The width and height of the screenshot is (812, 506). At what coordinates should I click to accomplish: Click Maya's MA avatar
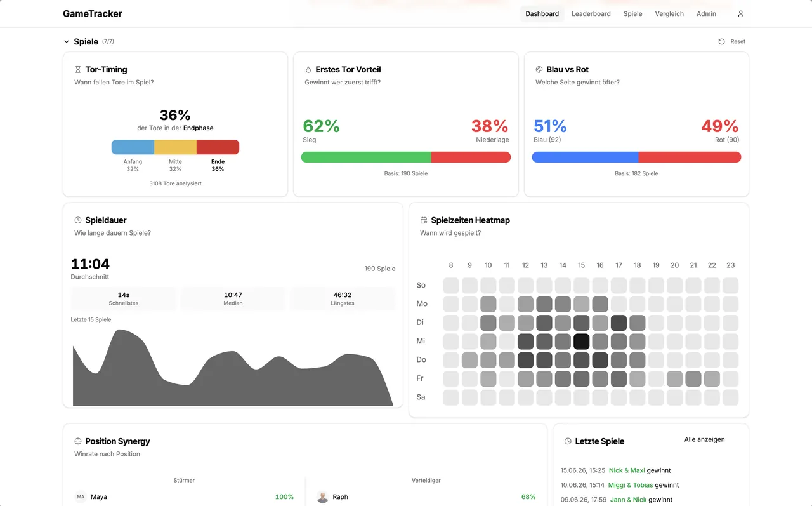81,497
